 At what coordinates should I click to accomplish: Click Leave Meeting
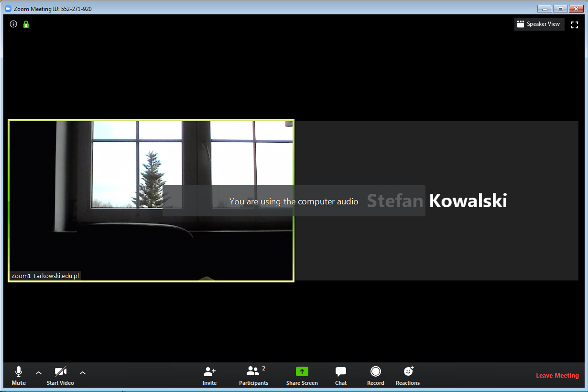click(x=557, y=375)
